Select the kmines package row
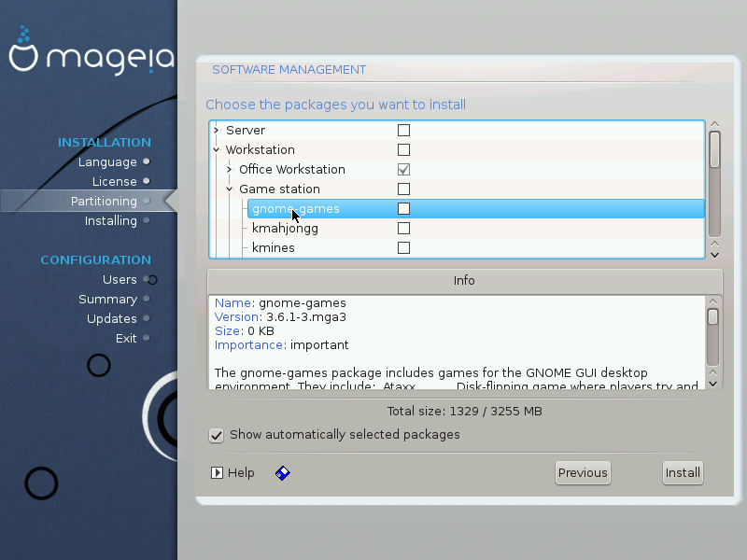 coord(273,247)
